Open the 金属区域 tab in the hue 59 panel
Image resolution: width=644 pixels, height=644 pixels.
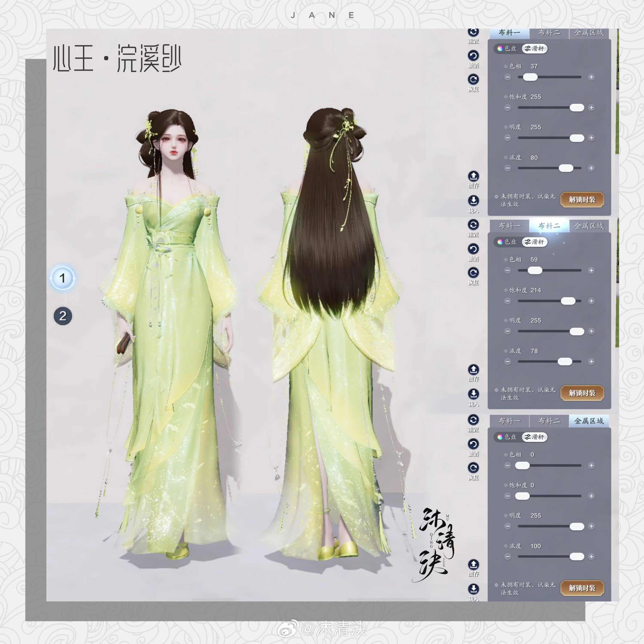[x=589, y=226]
